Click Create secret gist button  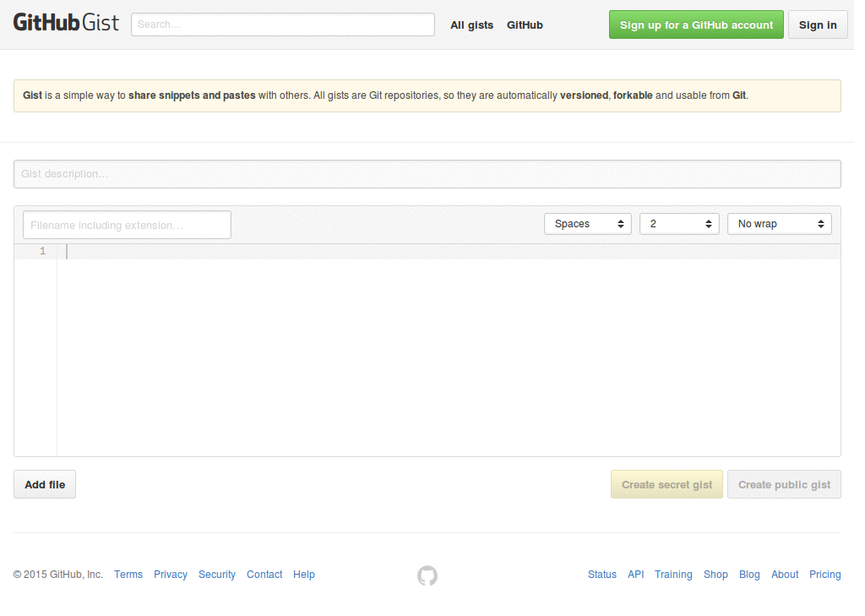pos(666,484)
